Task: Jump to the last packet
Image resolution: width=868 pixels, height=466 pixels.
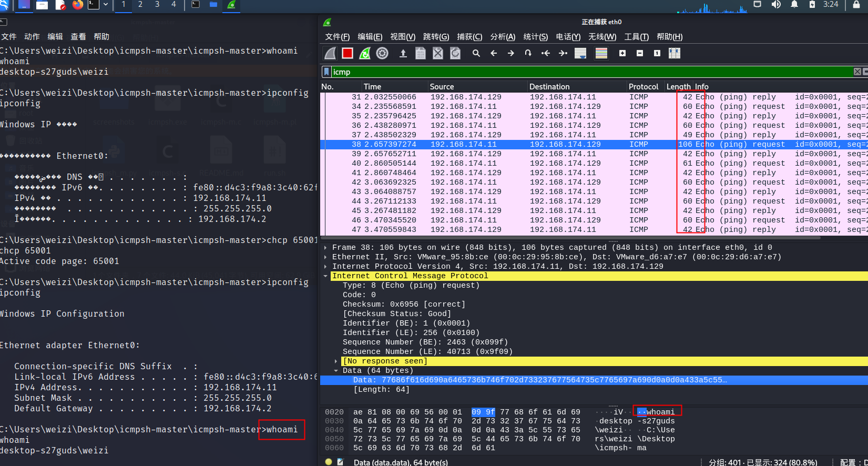Action: click(x=563, y=53)
